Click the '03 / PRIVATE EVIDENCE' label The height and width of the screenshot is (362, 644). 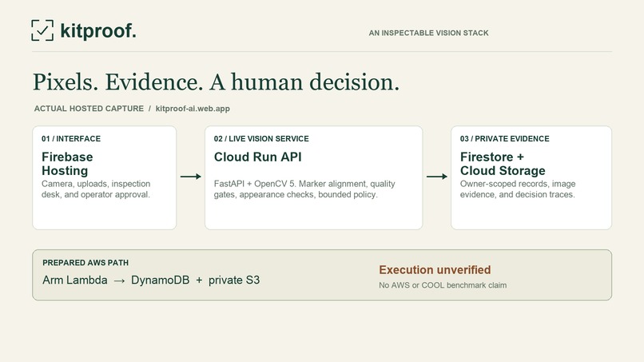[504, 139]
